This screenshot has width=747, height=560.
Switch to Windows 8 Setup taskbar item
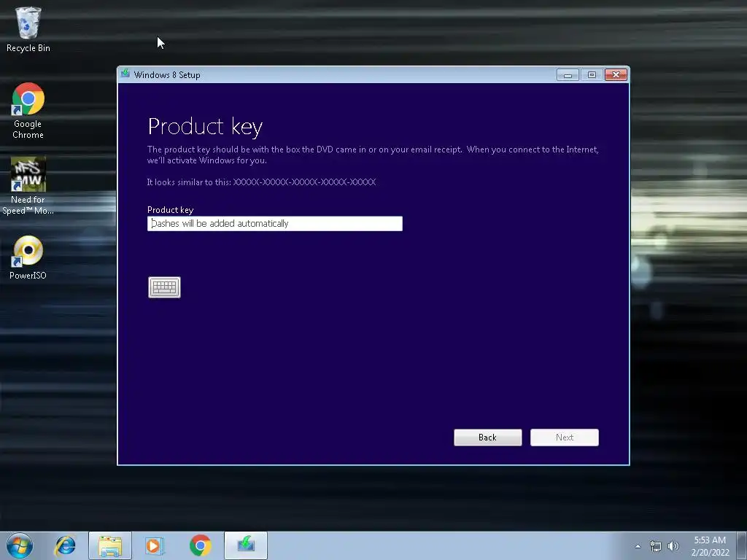click(246, 545)
